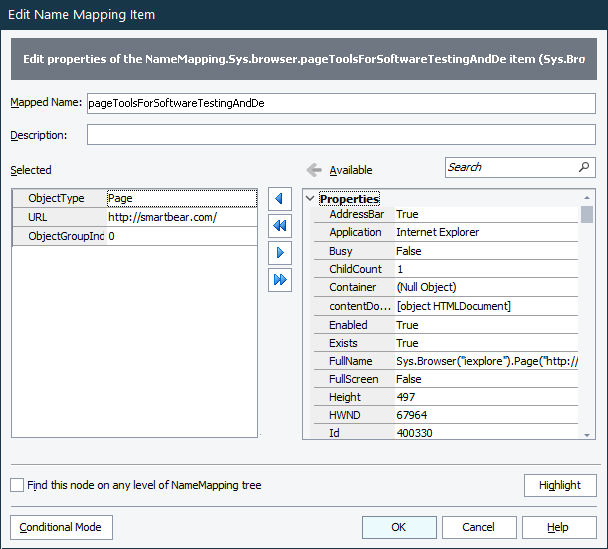Click the Highlight button

(560, 485)
